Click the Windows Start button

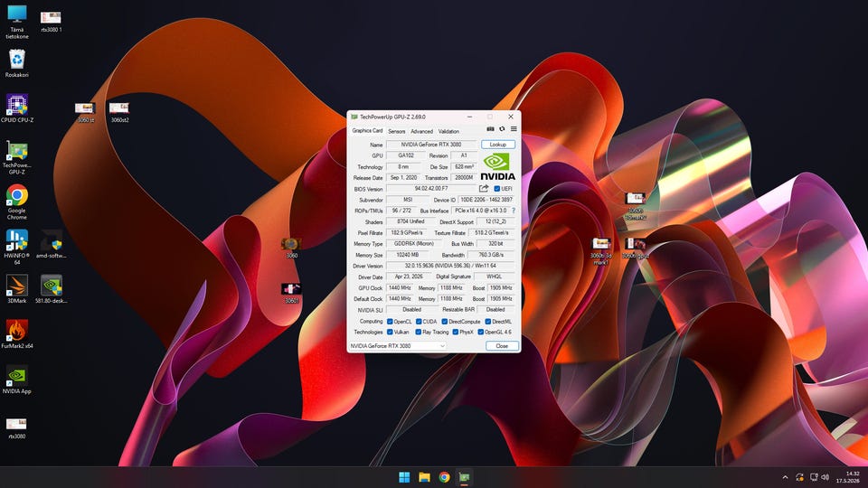click(x=404, y=477)
